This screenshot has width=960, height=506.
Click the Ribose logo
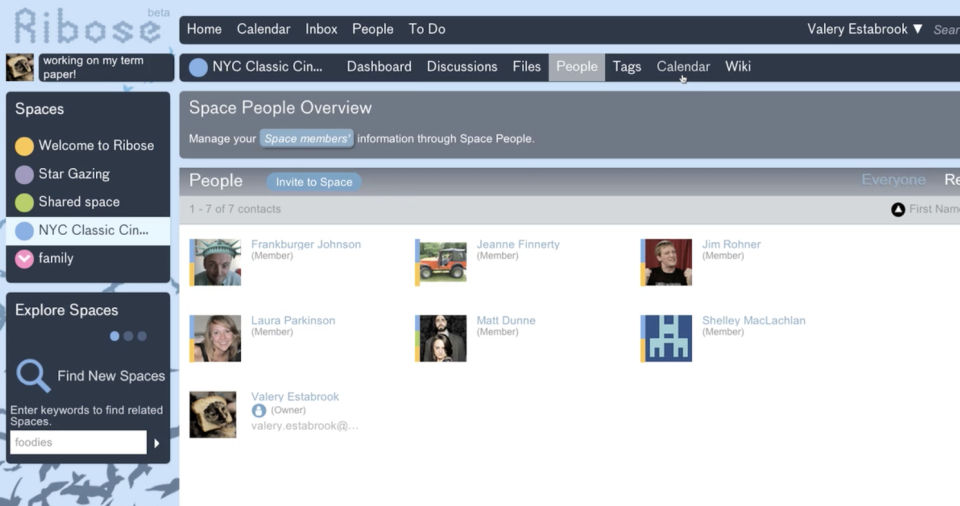tap(88, 26)
